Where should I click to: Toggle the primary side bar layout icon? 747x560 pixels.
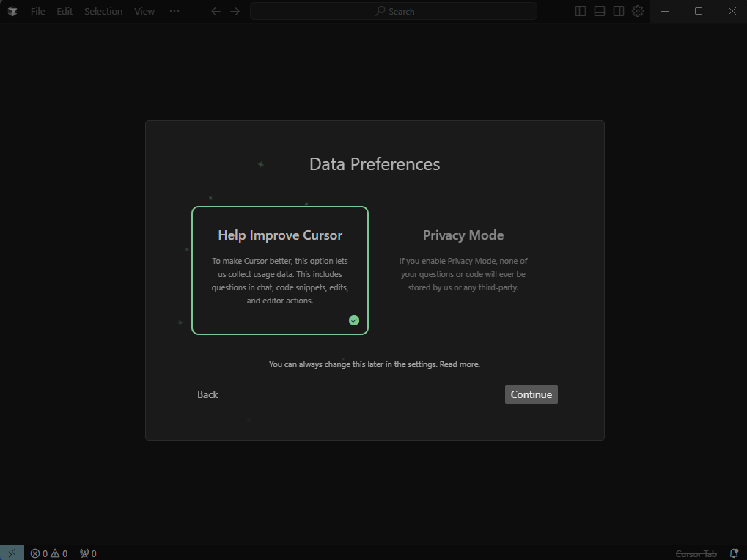point(581,11)
